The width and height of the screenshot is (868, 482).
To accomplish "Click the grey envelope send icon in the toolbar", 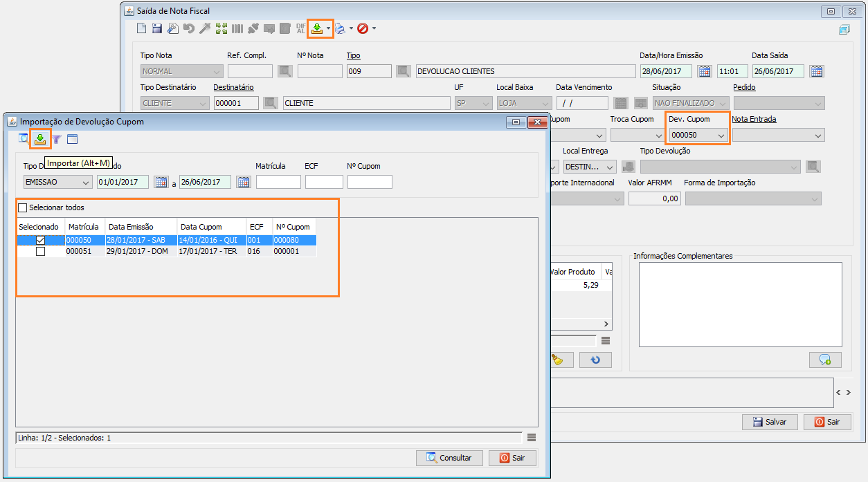I will [x=269, y=28].
